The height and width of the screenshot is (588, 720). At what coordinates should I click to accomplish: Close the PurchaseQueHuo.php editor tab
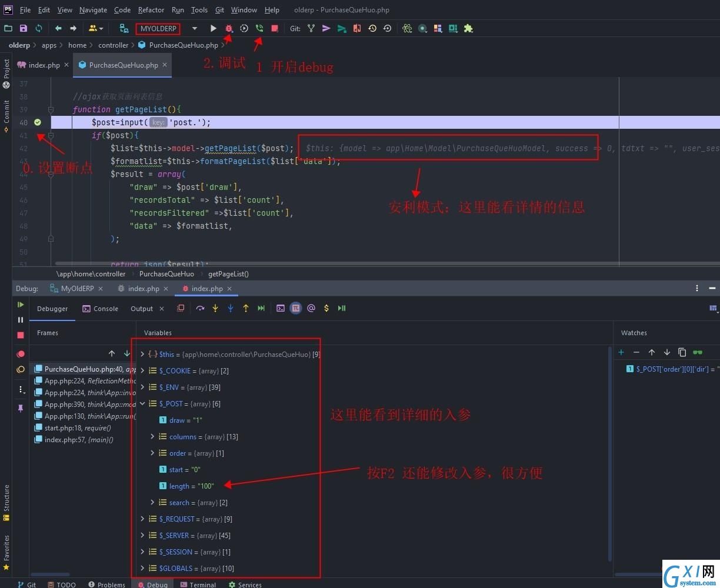coord(165,65)
